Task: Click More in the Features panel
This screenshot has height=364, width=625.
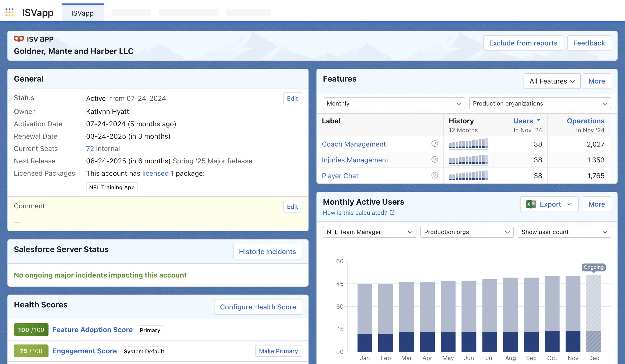Action: [597, 81]
